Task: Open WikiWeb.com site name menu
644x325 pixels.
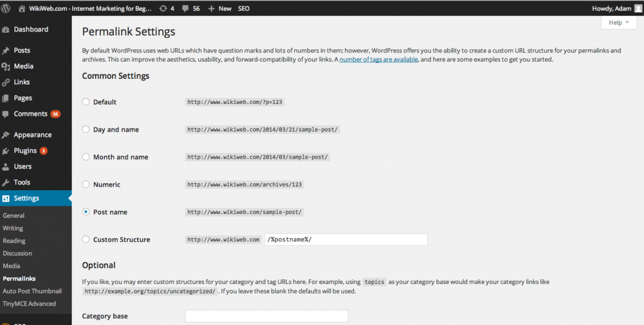Action: coord(91,8)
